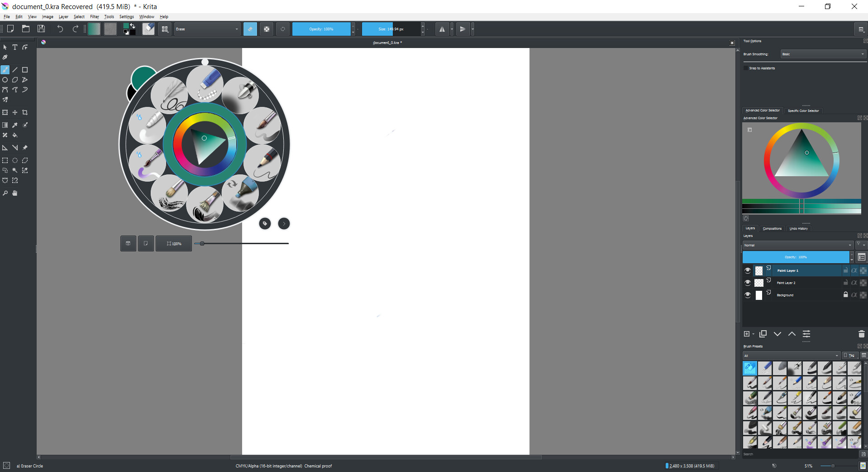Toggle Preserve Alpha in the toolbar

pos(267,29)
